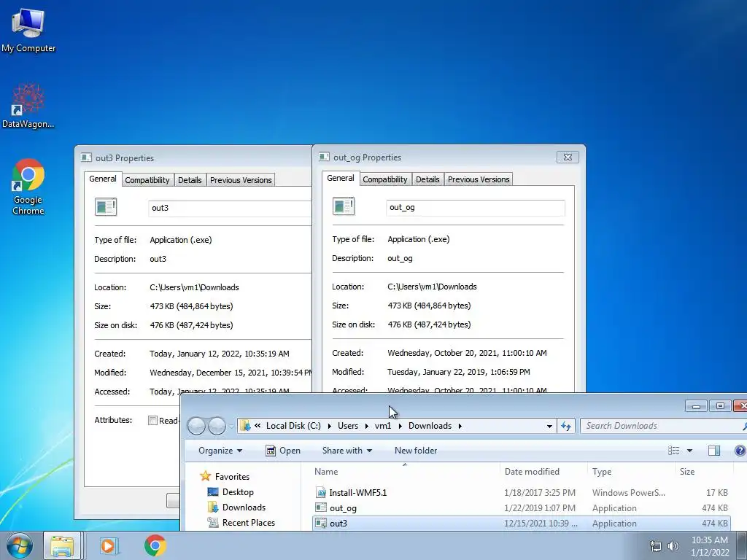Expand the Users breadcrumb arrow
The width and height of the screenshot is (747, 560).
click(366, 426)
